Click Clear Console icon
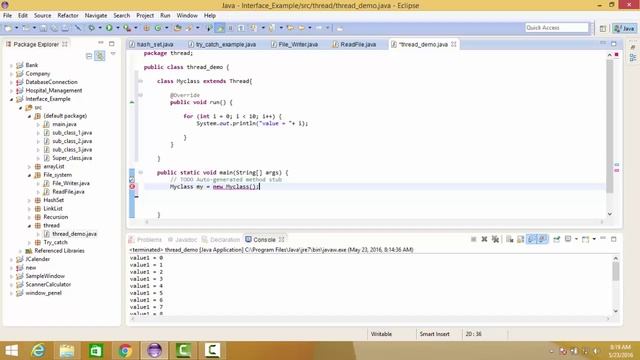The height and width of the screenshot is (360, 640). click(x=509, y=239)
